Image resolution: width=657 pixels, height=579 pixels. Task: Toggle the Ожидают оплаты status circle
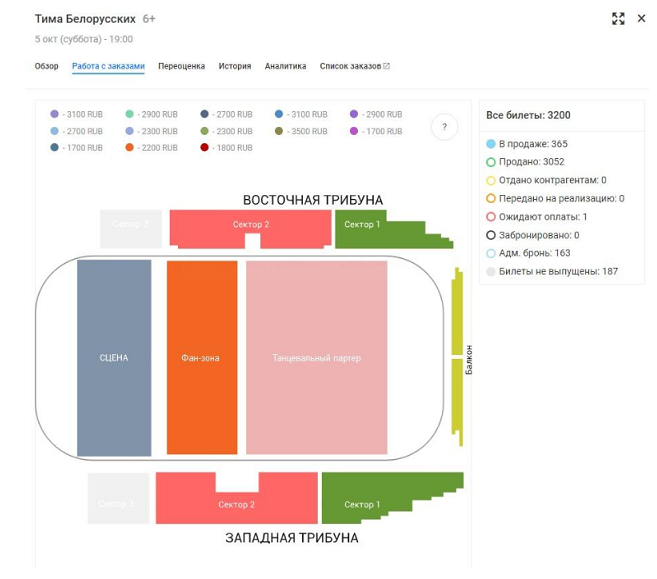pos(491,217)
